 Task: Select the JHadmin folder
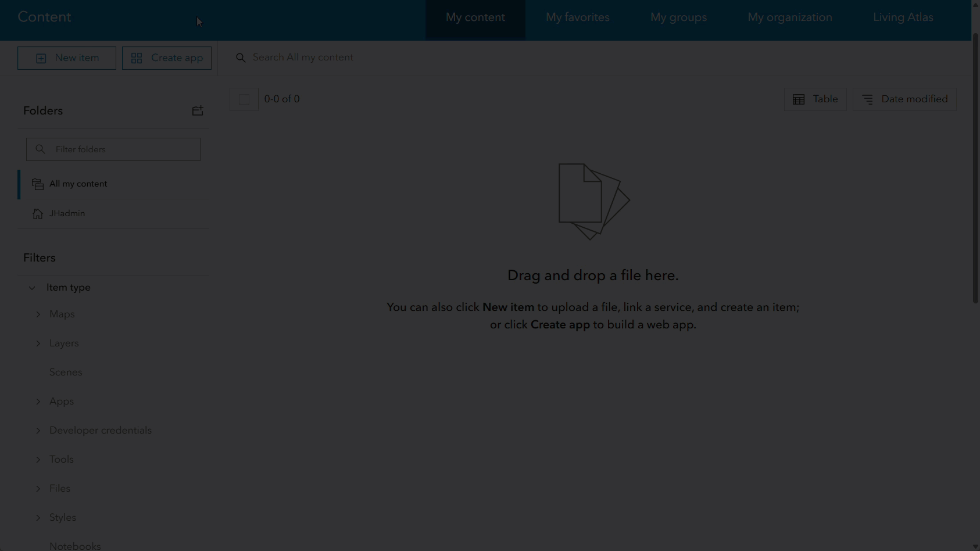point(67,213)
